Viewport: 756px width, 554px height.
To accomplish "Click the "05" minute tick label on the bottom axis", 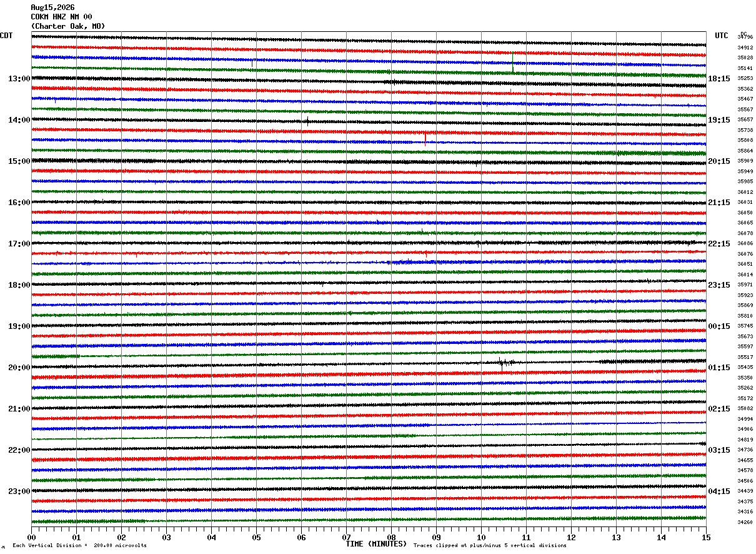I will pos(256,537).
